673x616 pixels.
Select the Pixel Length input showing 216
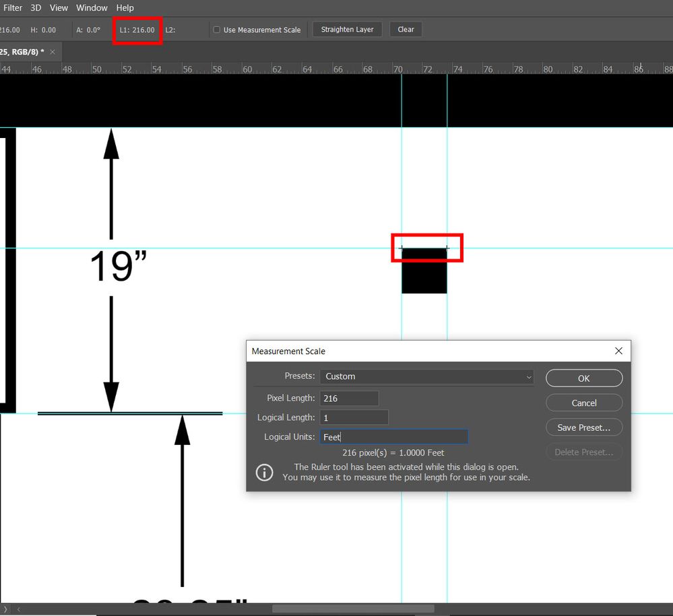click(x=349, y=398)
